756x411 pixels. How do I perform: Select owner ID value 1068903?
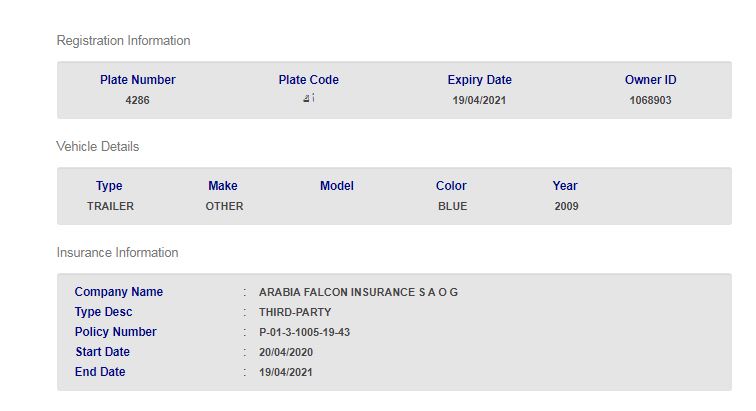pyautogui.click(x=650, y=101)
